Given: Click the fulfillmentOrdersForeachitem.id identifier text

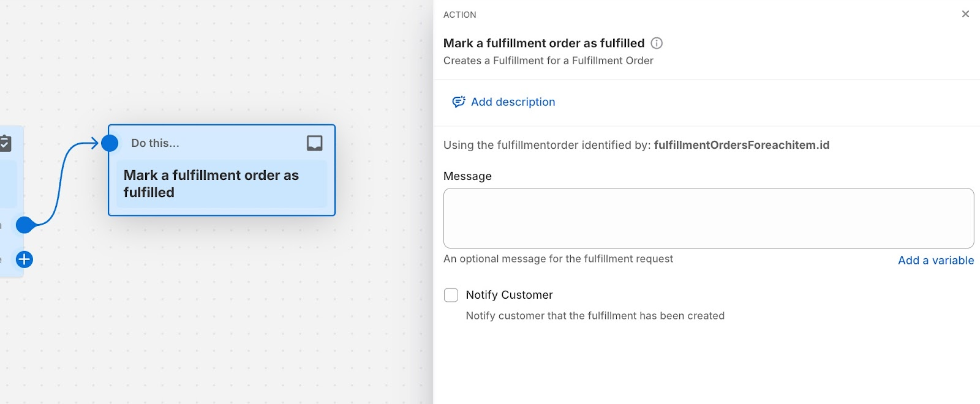Looking at the screenshot, I should tap(742, 145).
